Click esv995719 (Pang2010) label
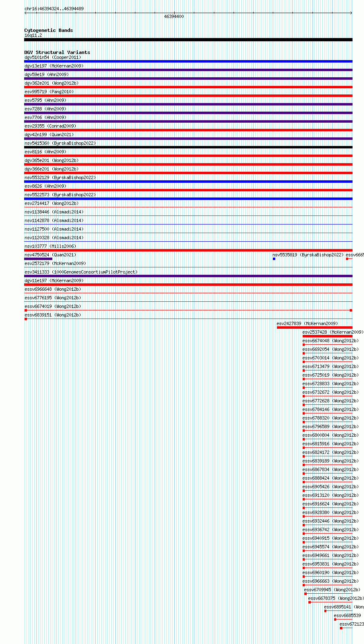Screen dimensions: 364x644 pyautogui.click(x=49, y=92)
